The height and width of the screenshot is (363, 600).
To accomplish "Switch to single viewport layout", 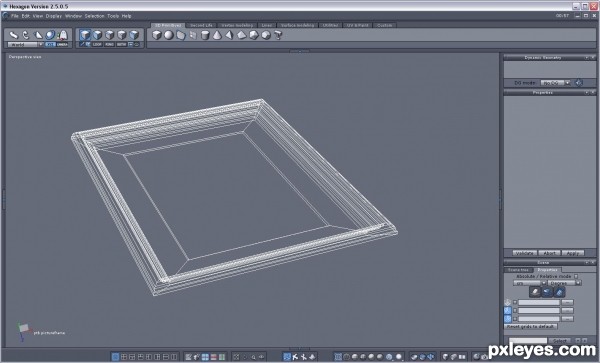I will [115, 357].
